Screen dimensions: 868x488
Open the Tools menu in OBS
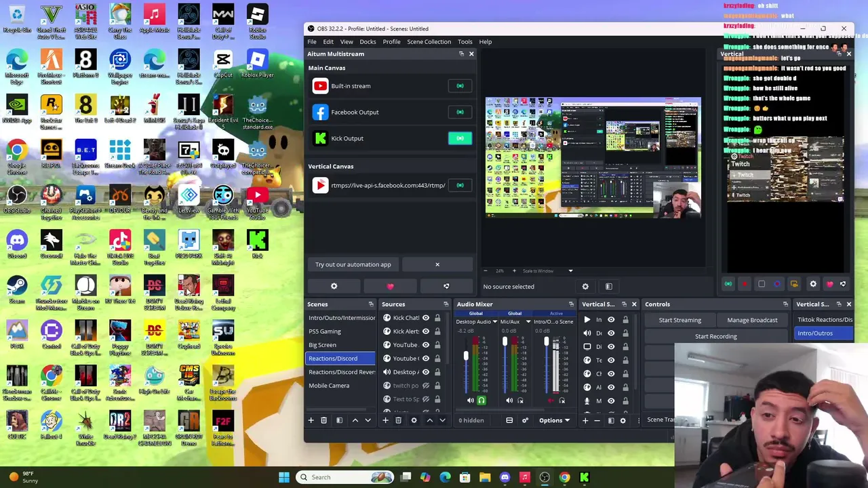(465, 41)
